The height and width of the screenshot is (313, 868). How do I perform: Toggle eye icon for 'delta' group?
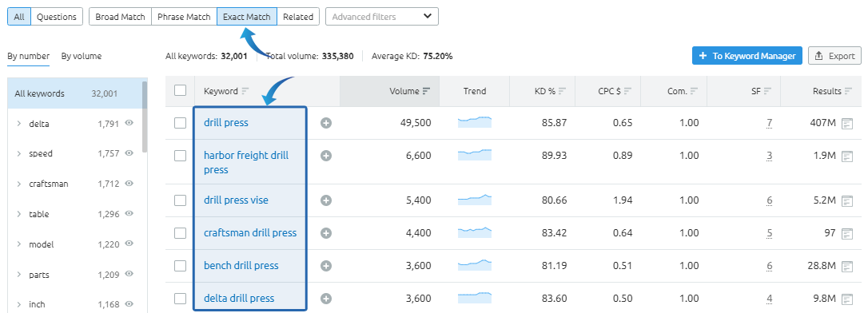click(x=129, y=123)
